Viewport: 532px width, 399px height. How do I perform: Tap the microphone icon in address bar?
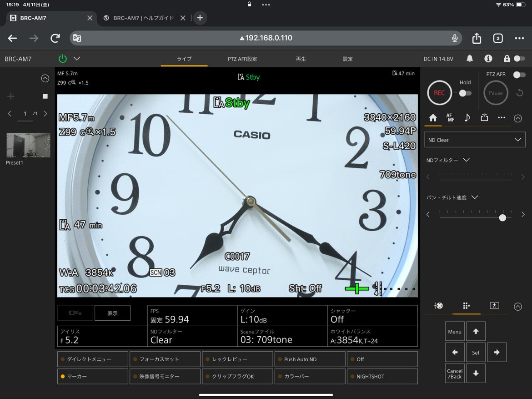tap(455, 38)
